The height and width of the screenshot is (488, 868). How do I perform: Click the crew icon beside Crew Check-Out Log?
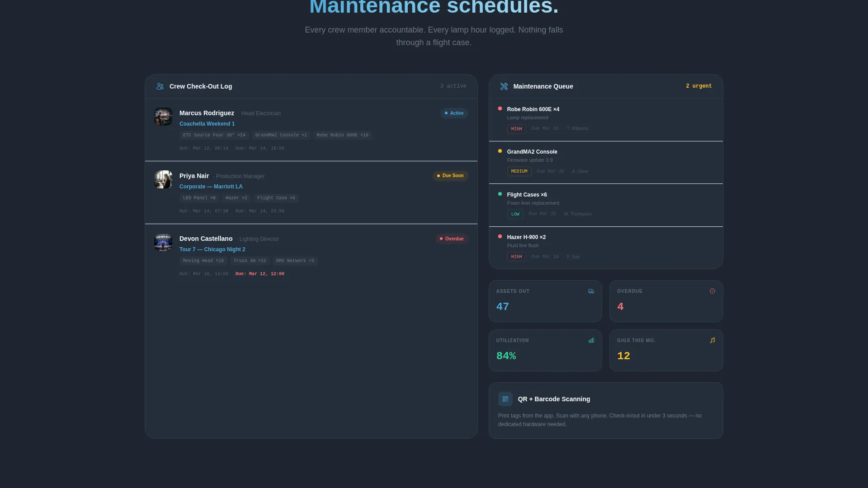(160, 86)
